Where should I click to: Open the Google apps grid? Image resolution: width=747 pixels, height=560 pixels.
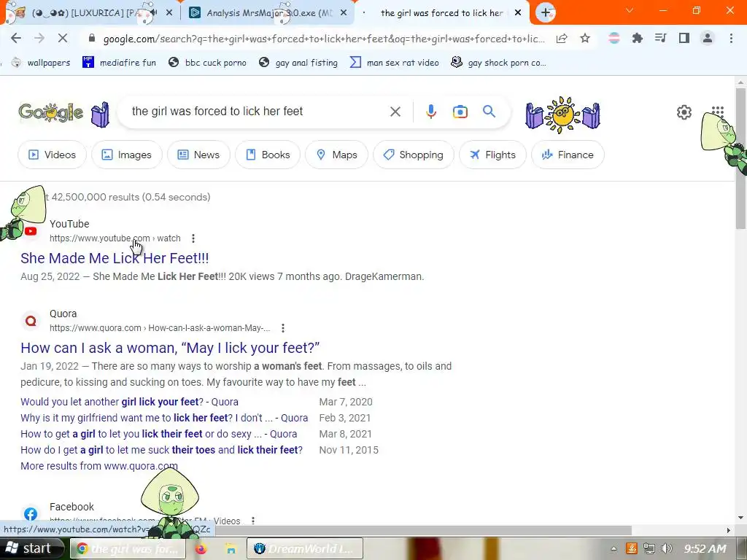point(718,112)
